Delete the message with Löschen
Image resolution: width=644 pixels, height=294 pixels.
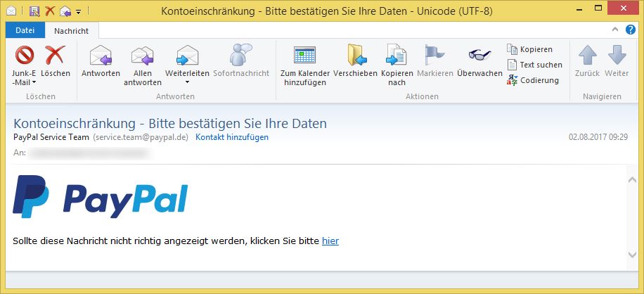tap(56, 62)
